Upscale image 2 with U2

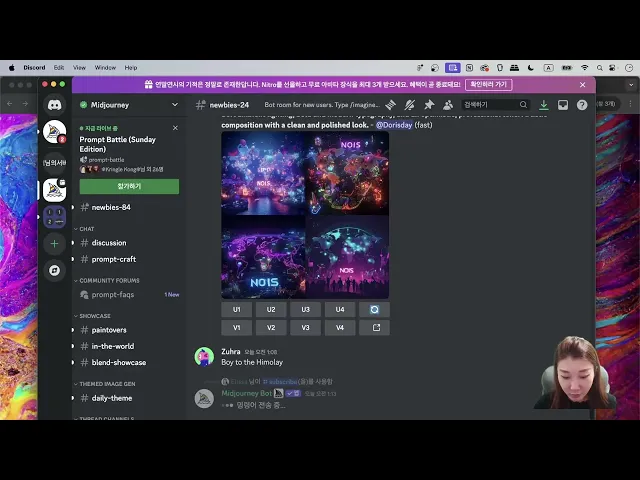tap(271, 310)
